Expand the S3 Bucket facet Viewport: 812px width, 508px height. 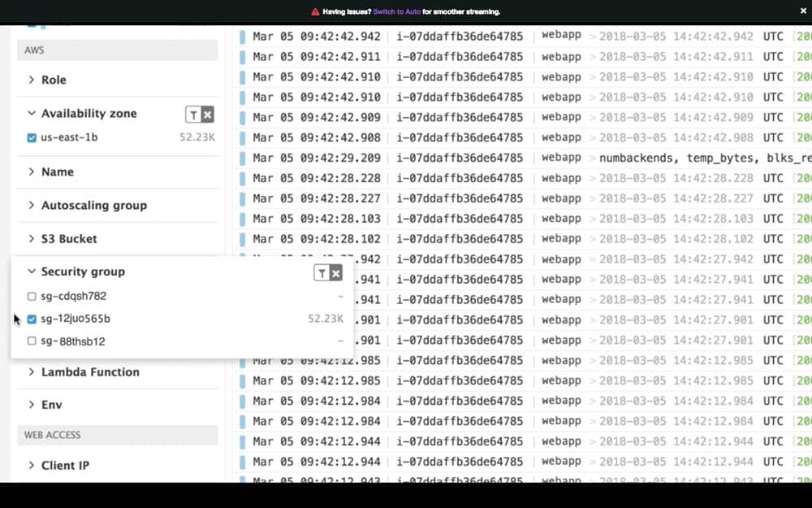[69, 239]
